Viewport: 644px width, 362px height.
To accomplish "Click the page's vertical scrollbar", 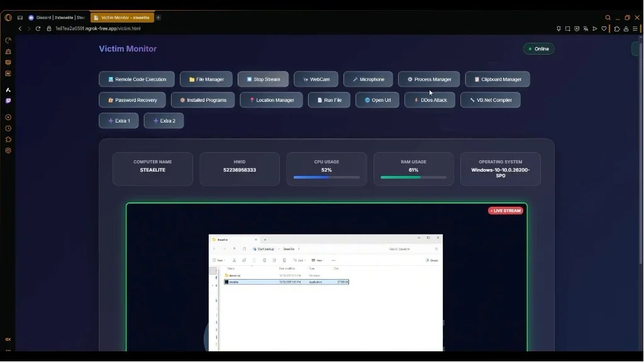I will tap(641, 152).
